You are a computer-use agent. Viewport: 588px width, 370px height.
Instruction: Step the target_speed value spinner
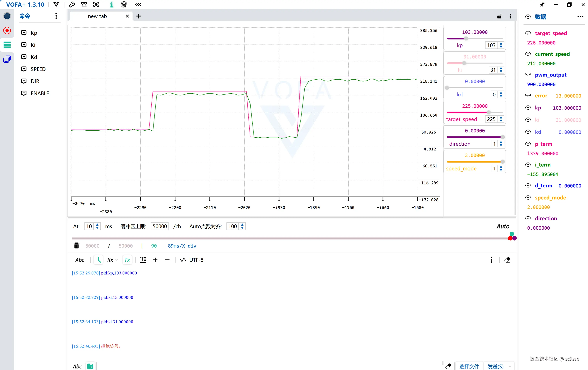501,119
